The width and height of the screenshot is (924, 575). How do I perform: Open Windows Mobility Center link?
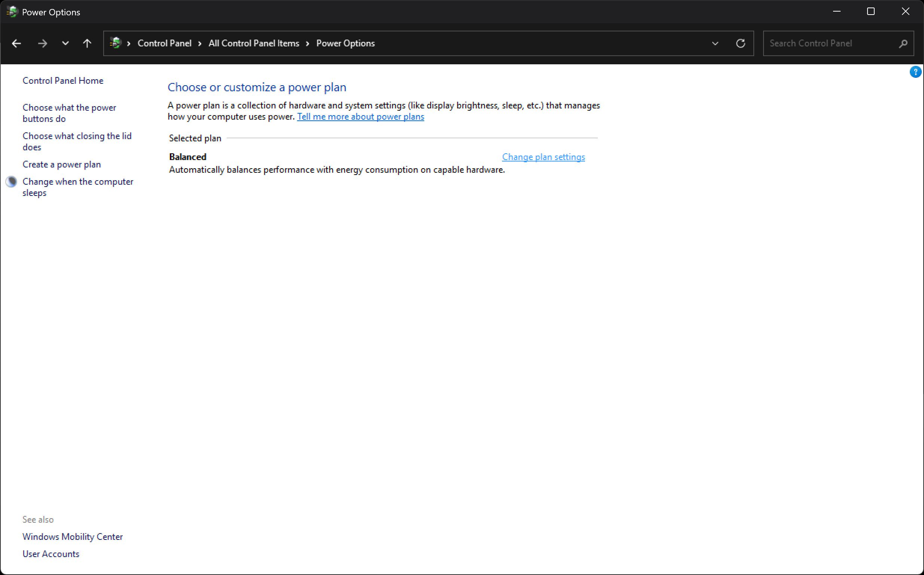coord(73,536)
